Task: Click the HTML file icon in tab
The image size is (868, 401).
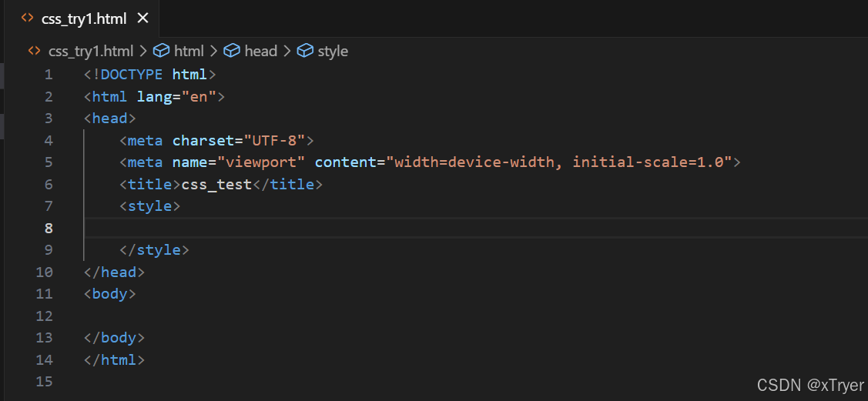Action: pyautogui.click(x=28, y=18)
